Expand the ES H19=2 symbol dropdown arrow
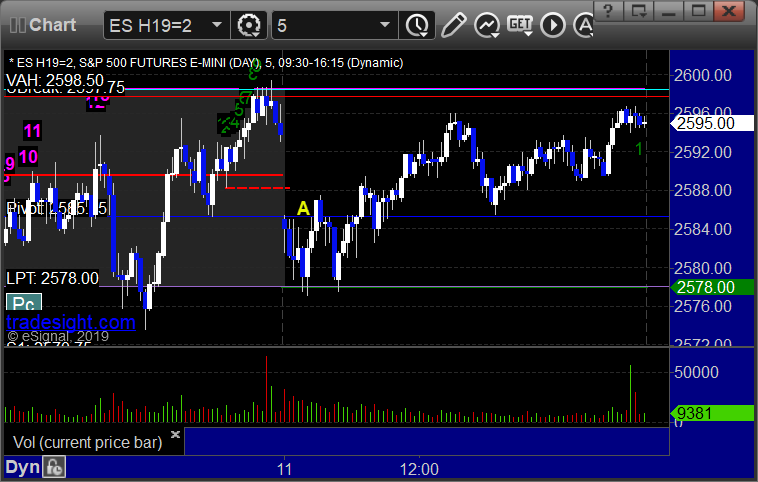 tap(217, 25)
